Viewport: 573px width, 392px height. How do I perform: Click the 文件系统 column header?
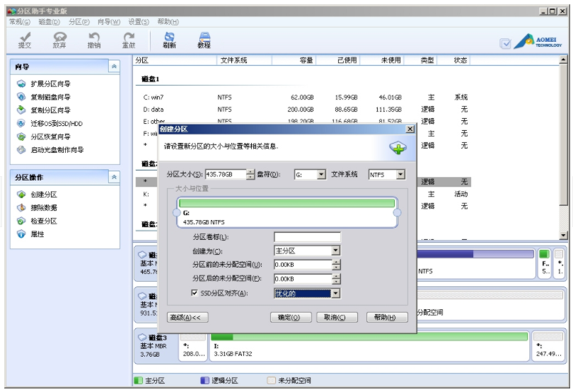coord(244,60)
